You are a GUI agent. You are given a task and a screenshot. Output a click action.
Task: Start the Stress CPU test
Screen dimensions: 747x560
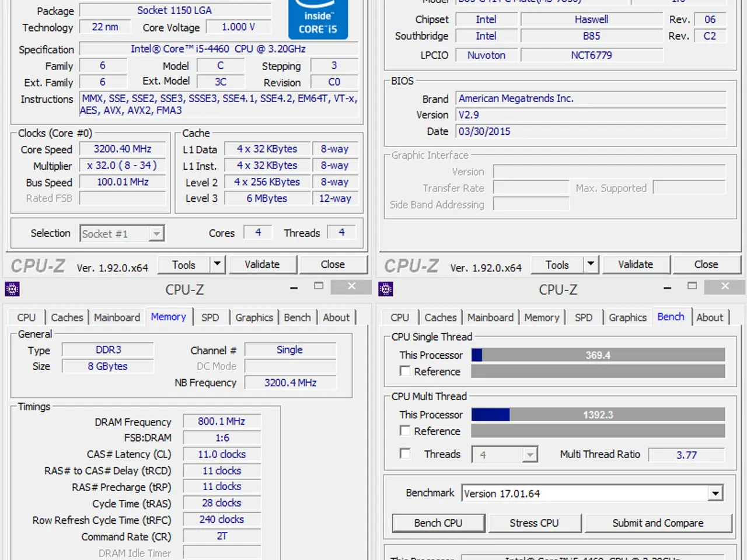pyautogui.click(x=534, y=523)
